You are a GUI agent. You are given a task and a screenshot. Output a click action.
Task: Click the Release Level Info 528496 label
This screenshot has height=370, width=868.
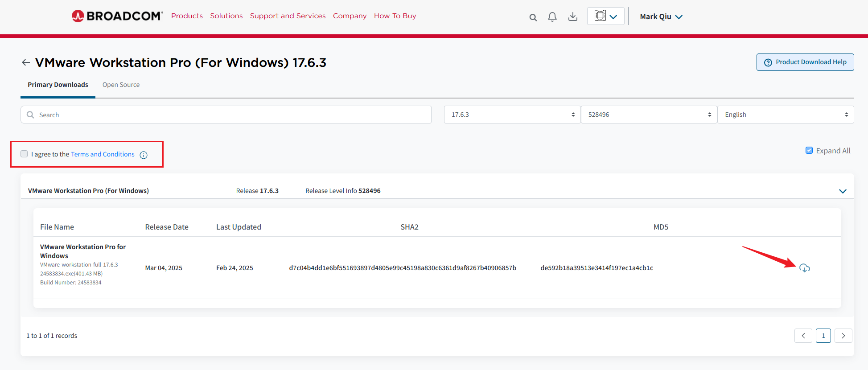[343, 191]
